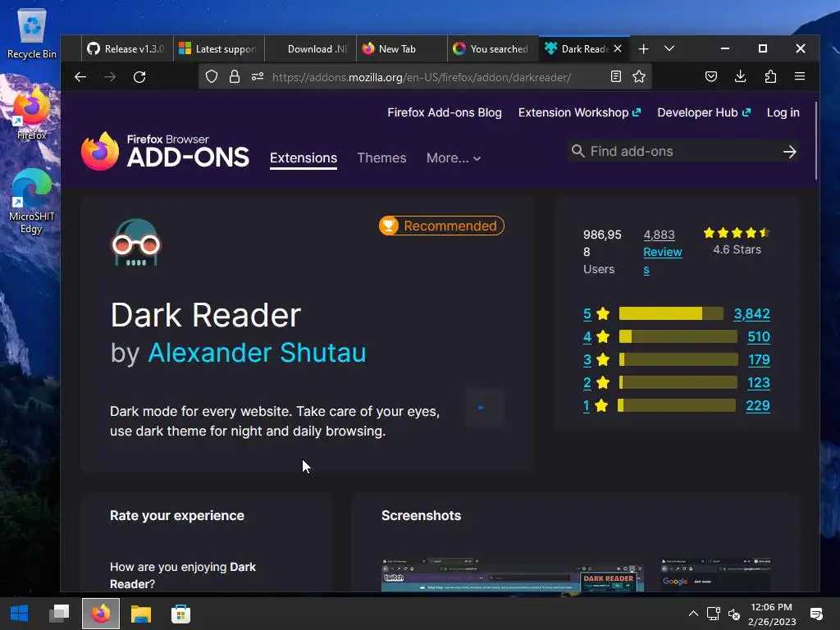Submit add-on search with arrow button

pos(790,152)
